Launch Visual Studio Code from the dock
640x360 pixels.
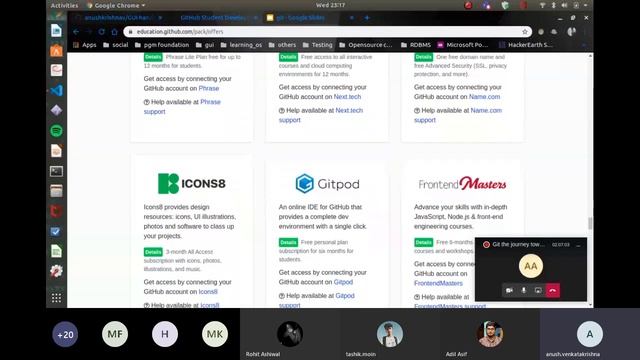point(56,90)
